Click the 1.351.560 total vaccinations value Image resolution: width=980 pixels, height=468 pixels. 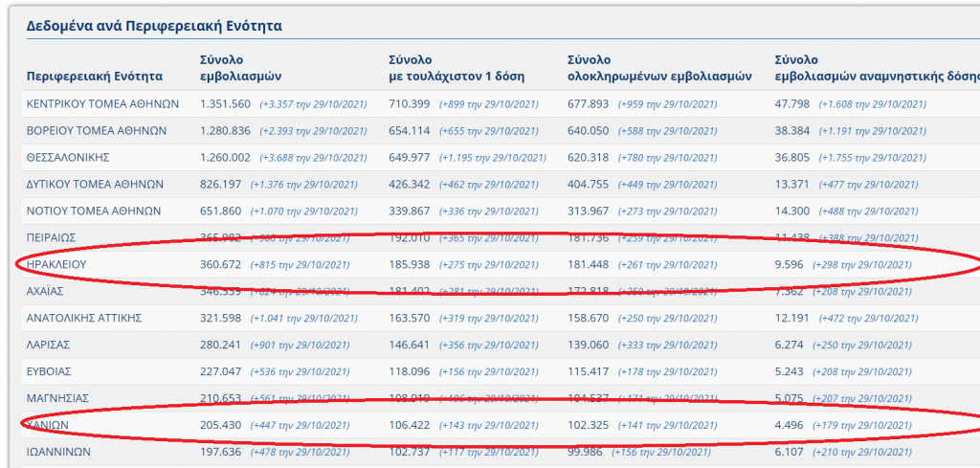[x=225, y=104]
